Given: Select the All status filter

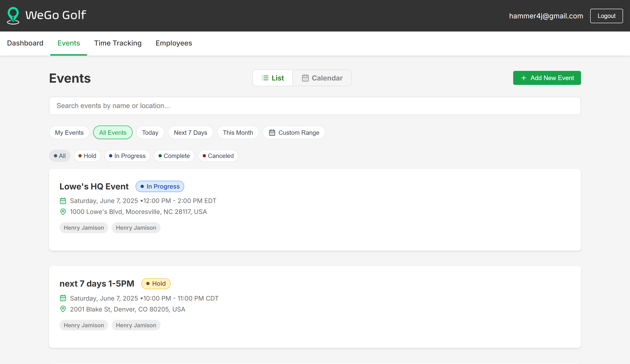Looking at the screenshot, I should click(60, 156).
